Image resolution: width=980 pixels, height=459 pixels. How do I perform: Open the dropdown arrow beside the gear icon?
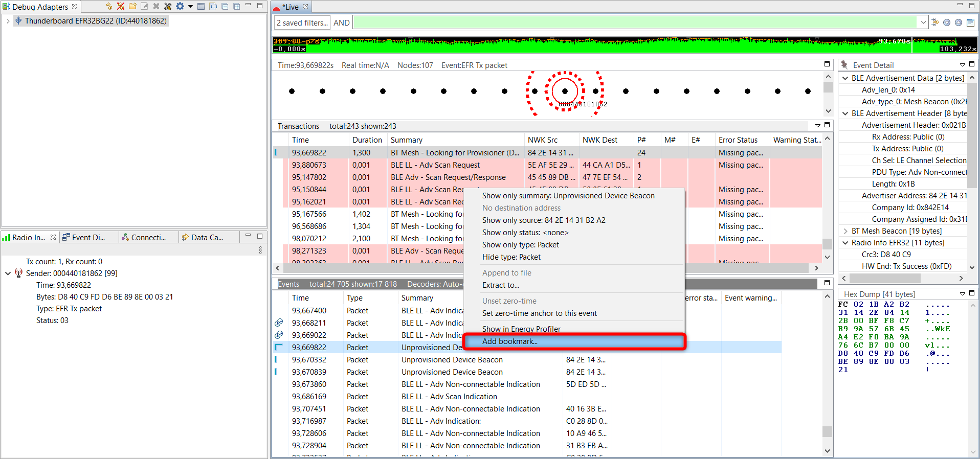[190, 7]
